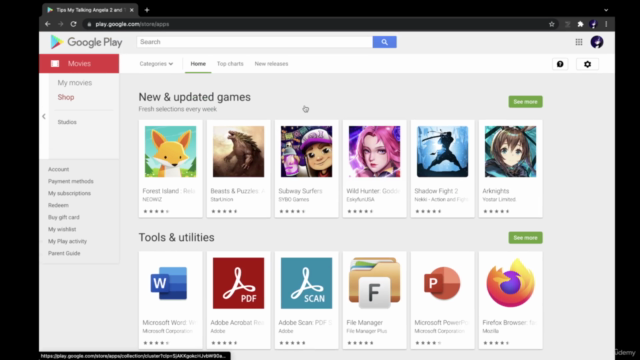The height and width of the screenshot is (360, 640).
Task: Open the New & updated games heading
Action: 195,97
